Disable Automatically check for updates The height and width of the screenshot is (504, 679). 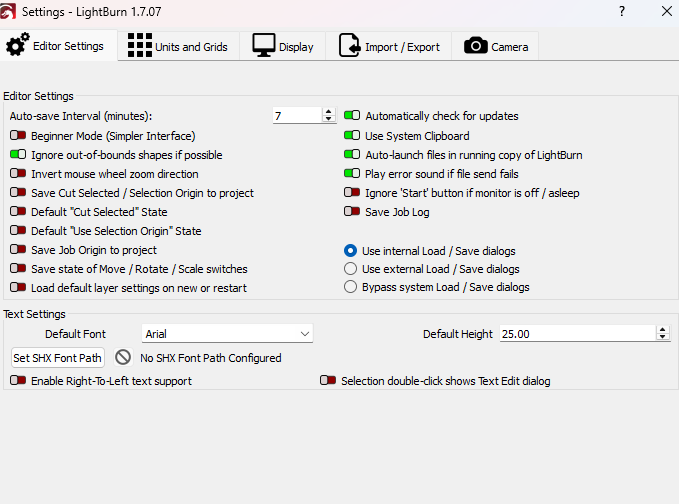click(x=352, y=116)
